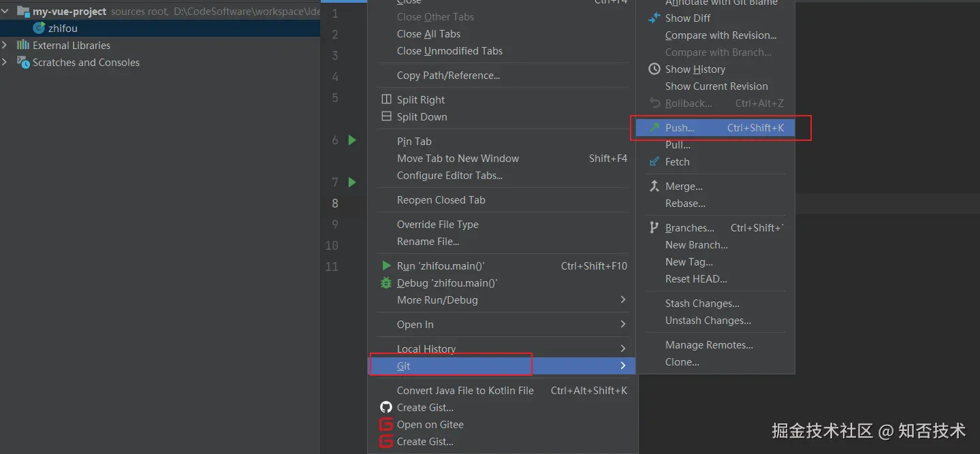Click the Debug bug icon
Viewport: 980px width, 454px height.
pos(386,283)
